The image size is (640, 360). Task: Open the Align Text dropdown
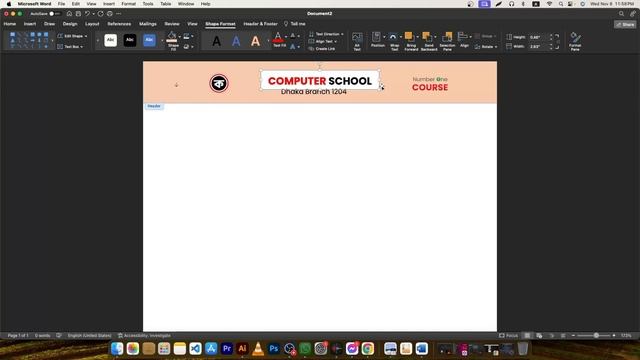323,42
